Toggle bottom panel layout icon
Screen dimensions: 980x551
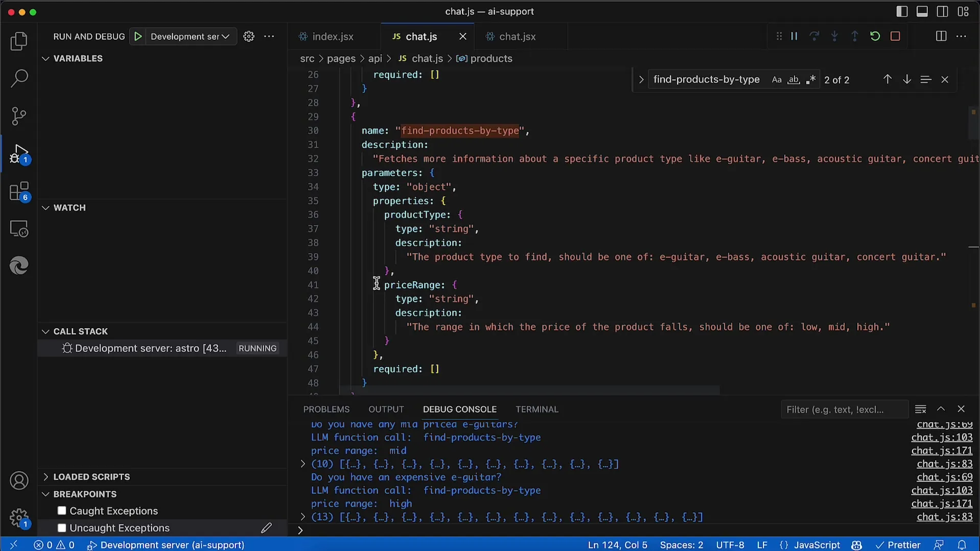[x=922, y=11]
